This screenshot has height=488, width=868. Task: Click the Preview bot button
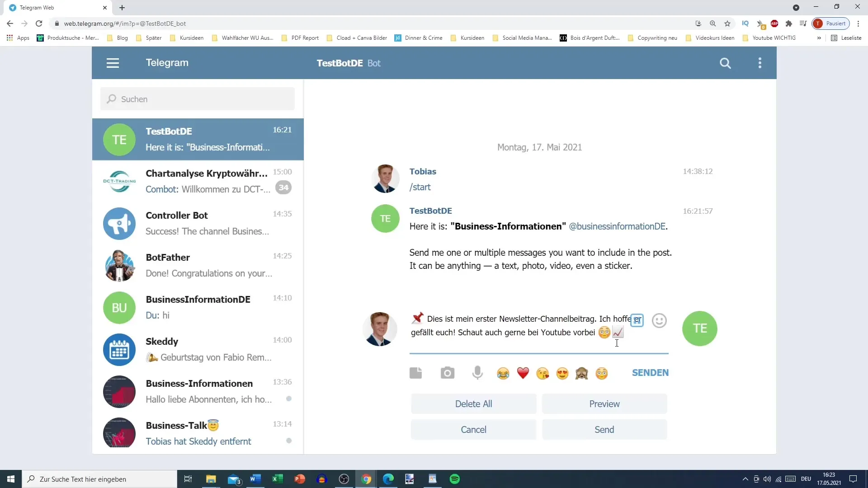[x=604, y=404]
